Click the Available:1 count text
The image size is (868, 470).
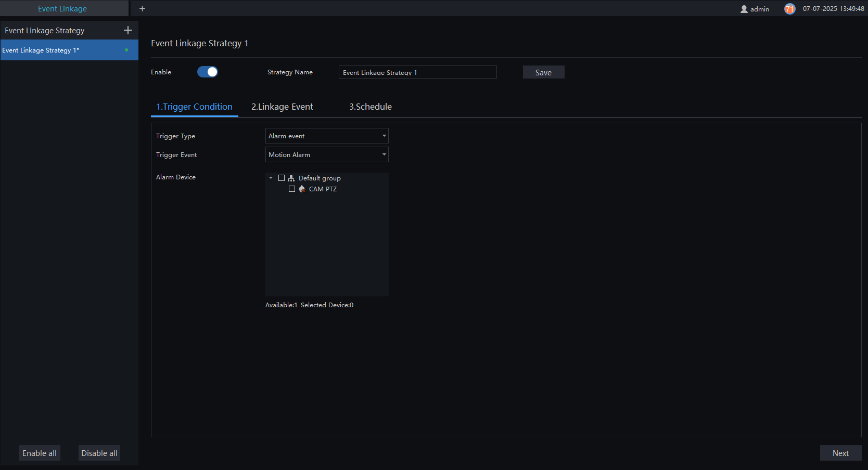click(281, 305)
